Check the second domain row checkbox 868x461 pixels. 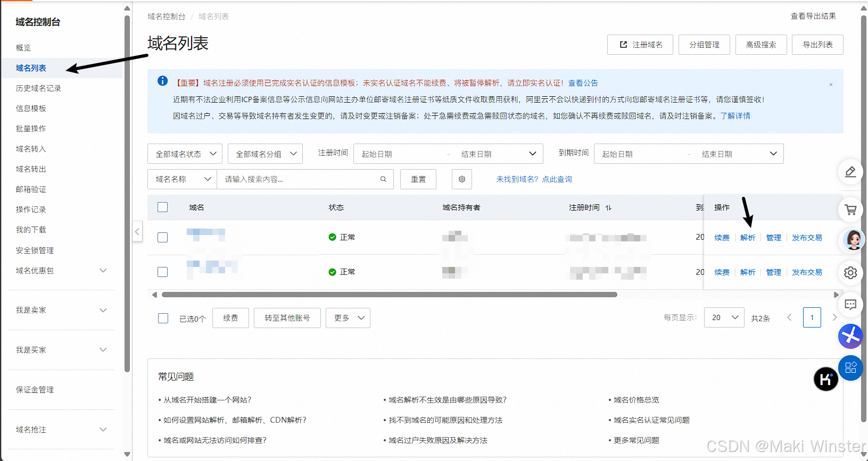[163, 272]
